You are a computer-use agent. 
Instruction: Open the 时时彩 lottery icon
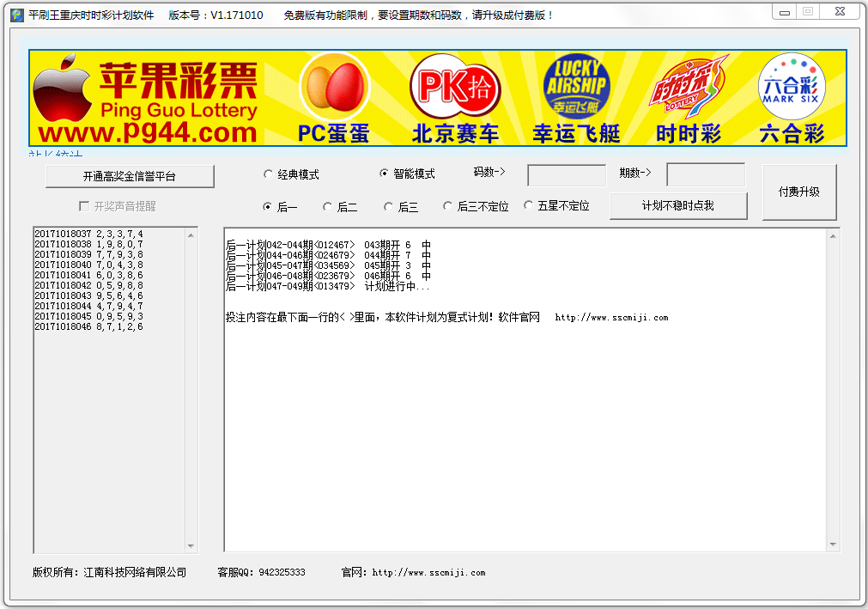[688, 87]
